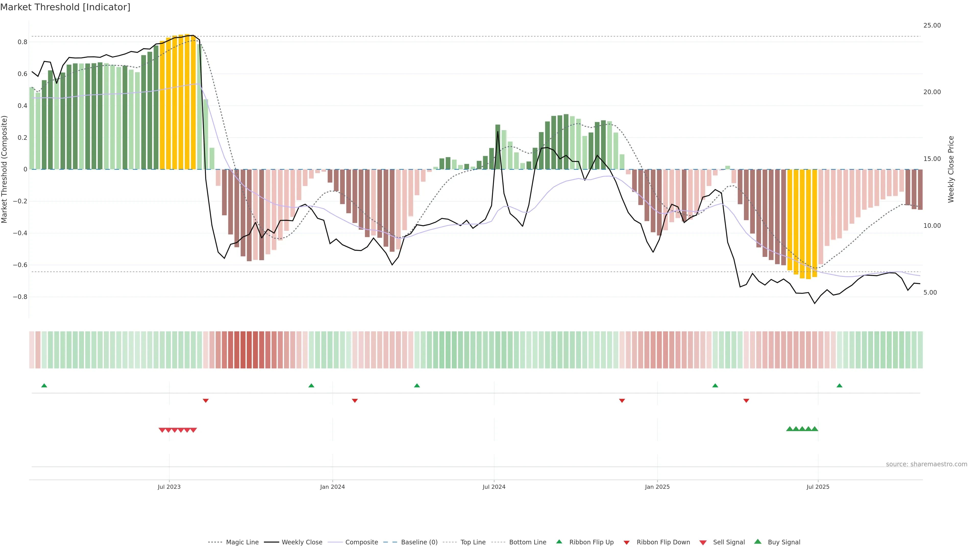Click the Jan 2025 x-axis label
980x551 pixels.
coord(657,487)
